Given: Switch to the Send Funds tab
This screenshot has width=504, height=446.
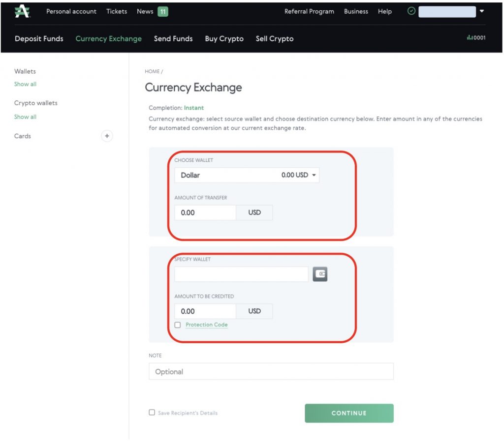Looking at the screenshot, I should (x=173, y=38).
